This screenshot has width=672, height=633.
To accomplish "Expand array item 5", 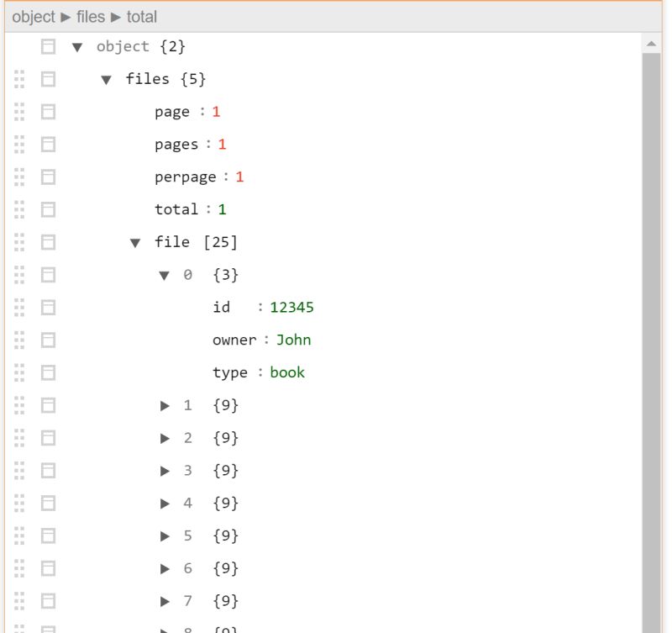I will (165, 535).
